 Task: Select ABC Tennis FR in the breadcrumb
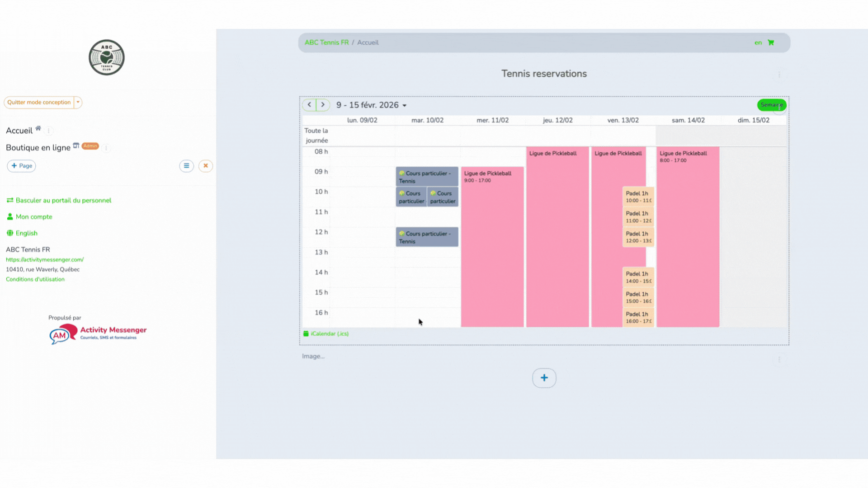(x=326, y=42)
